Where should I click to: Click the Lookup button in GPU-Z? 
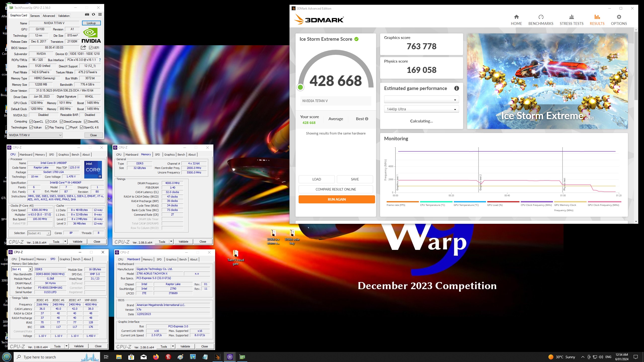click(91, 23)
